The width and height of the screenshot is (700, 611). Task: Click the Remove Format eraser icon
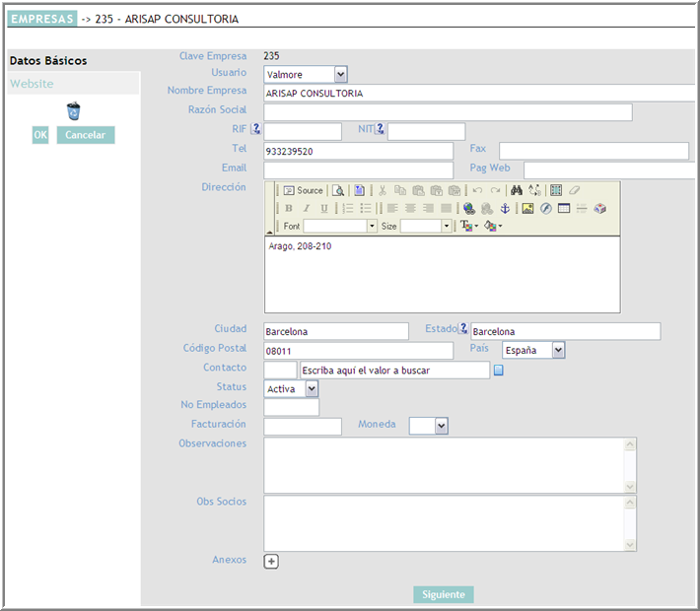coord(574,190)
